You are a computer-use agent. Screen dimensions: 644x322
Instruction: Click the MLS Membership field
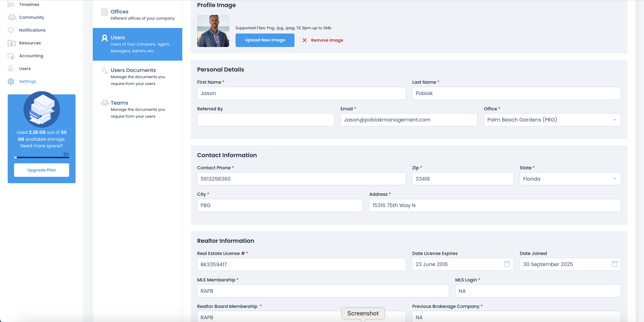click(x=323, y=291)
